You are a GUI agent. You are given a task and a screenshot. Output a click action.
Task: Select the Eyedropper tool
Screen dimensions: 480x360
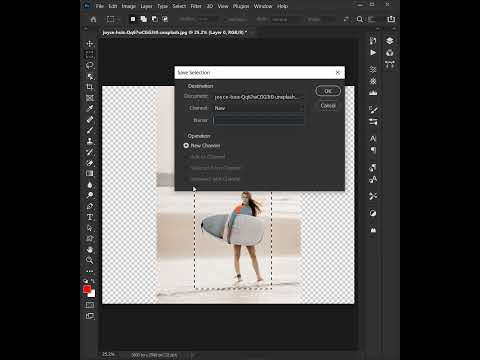90,109
